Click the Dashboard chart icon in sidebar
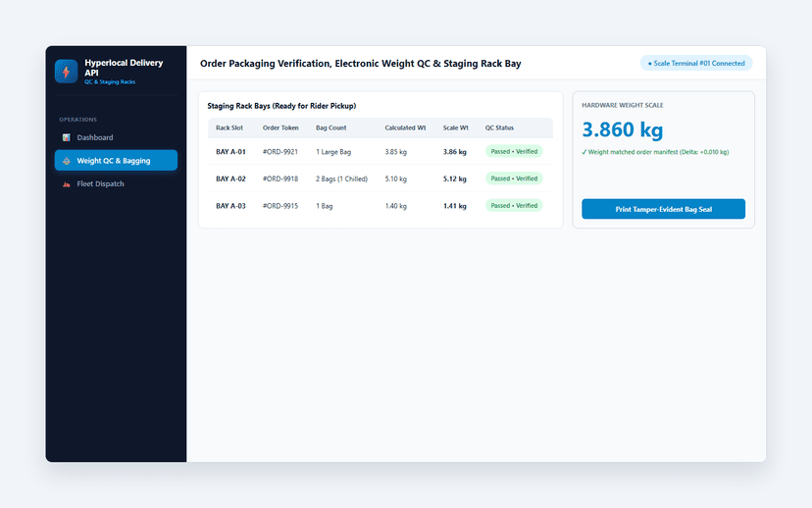This screenshot has height=508, width=812. (67, 137)
